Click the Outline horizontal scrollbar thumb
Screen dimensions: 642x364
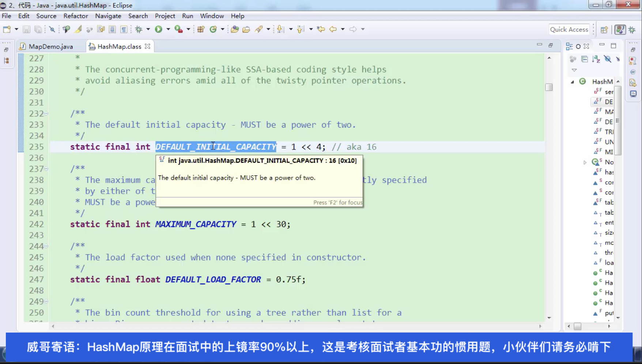point(577,326)
